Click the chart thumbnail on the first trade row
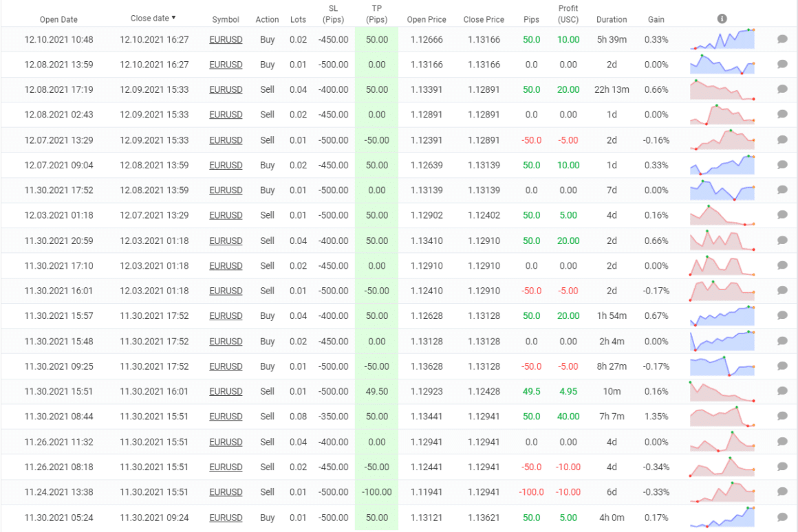Screen dimensions: 798x532 point(722,39)
